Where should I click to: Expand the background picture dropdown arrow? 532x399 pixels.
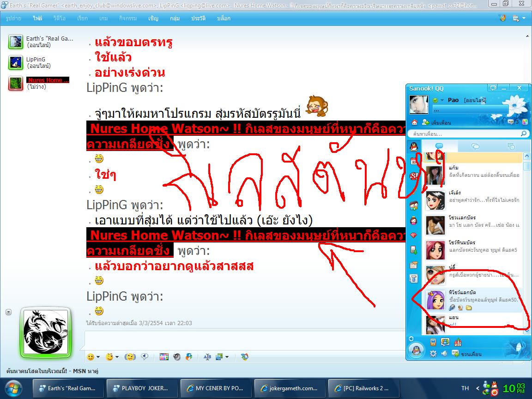[x=227, y=357]
